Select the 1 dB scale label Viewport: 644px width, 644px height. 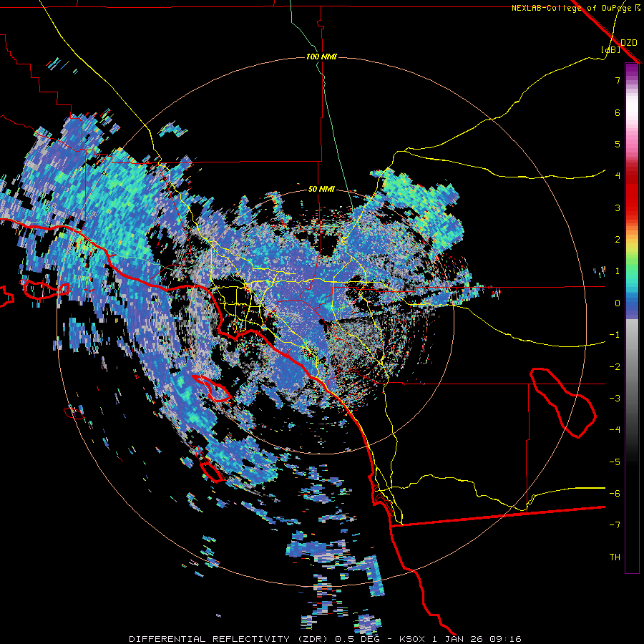[618, 271]
